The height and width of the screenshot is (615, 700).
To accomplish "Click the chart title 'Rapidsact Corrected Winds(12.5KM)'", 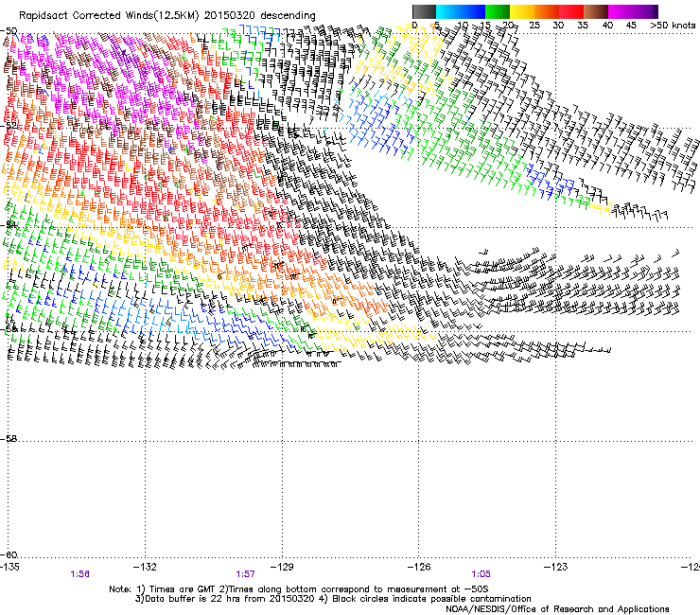I will click(x=110, y=16).
